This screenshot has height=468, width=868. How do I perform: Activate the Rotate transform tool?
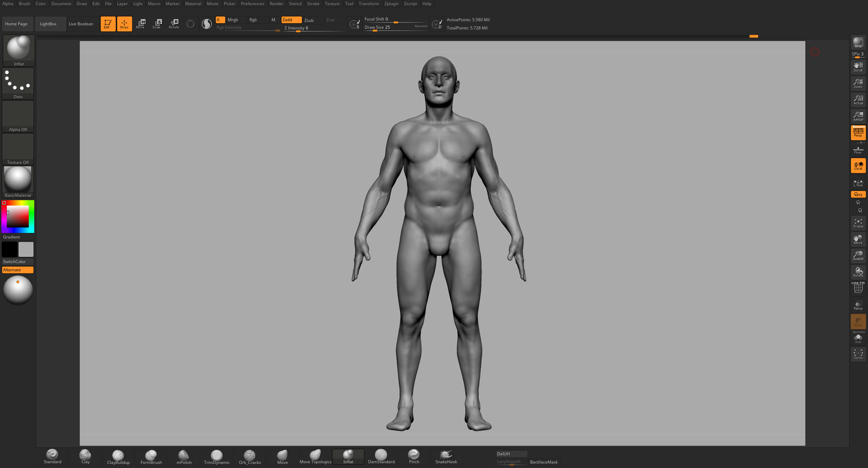(x=174, y=24)
